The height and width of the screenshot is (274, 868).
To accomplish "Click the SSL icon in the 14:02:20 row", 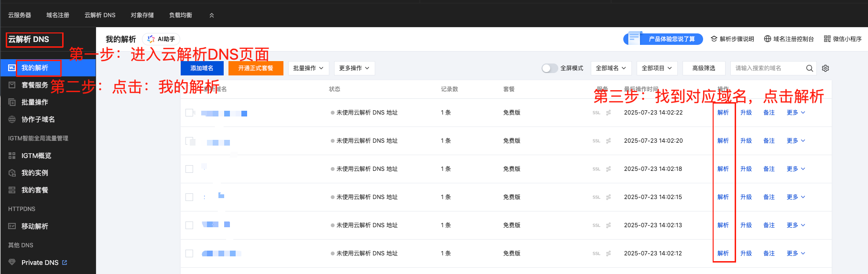I will (x=597, y=141).
